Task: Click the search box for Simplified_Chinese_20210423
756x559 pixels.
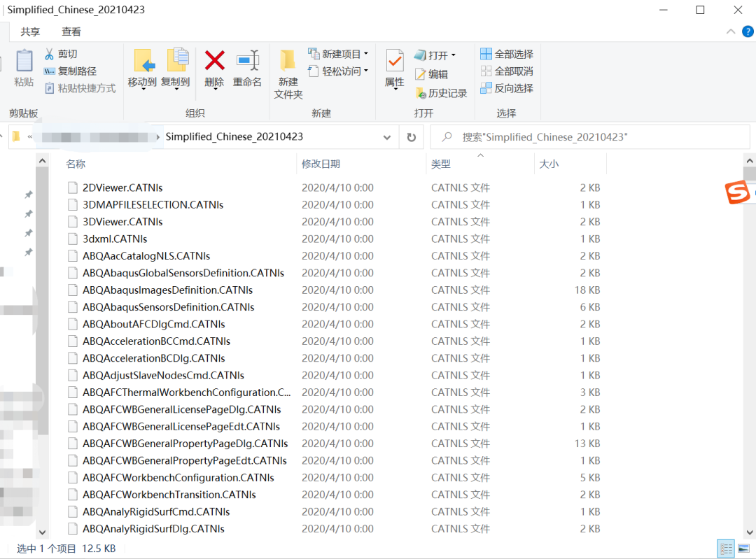Action: tap(595, 137)
